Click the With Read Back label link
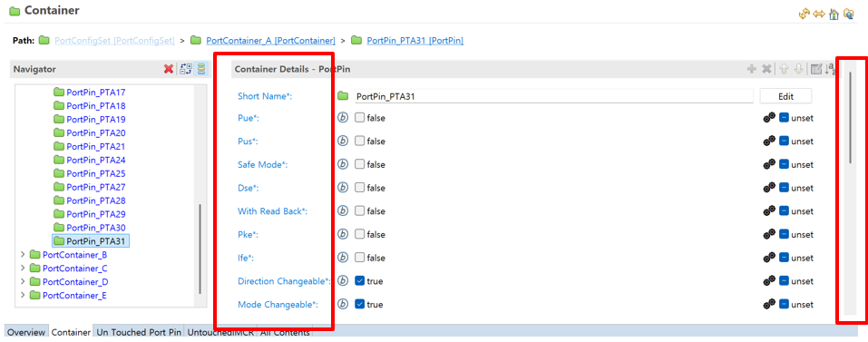This screenshot has height=342, width=868. [x=272, y=210]
